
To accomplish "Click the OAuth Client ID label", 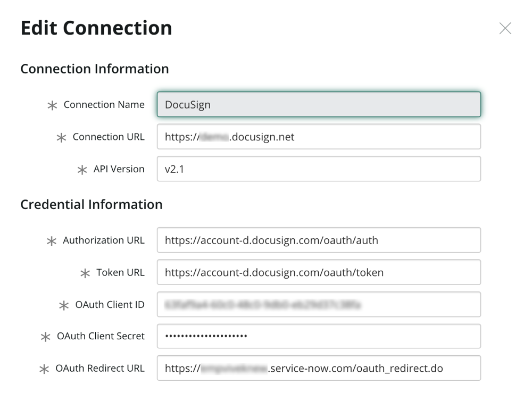I will (x=110, y=305).
